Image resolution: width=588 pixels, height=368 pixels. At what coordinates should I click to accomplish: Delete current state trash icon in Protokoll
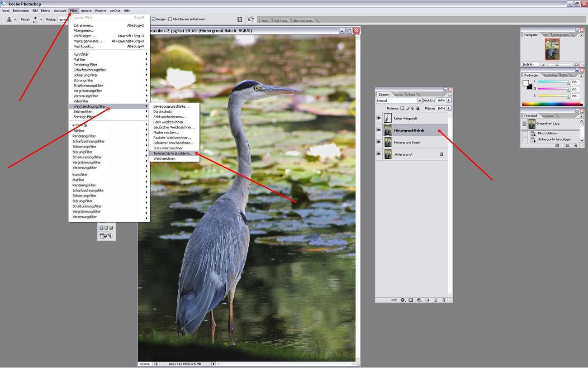[575, 145]
